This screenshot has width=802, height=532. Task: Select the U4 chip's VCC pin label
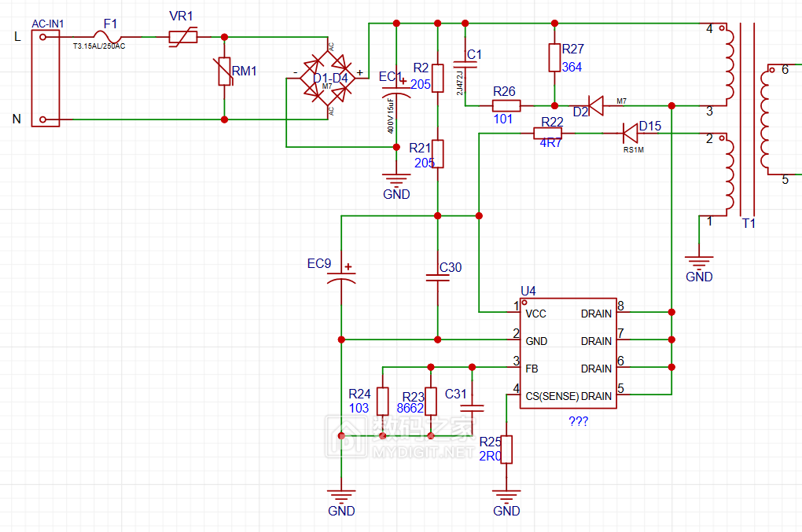535,314
